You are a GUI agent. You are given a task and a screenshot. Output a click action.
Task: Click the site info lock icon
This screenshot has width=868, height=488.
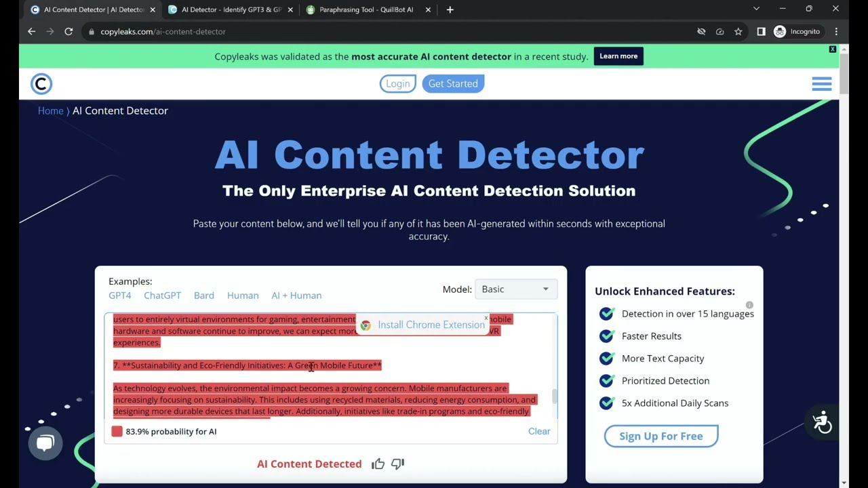tap(92, 31)
